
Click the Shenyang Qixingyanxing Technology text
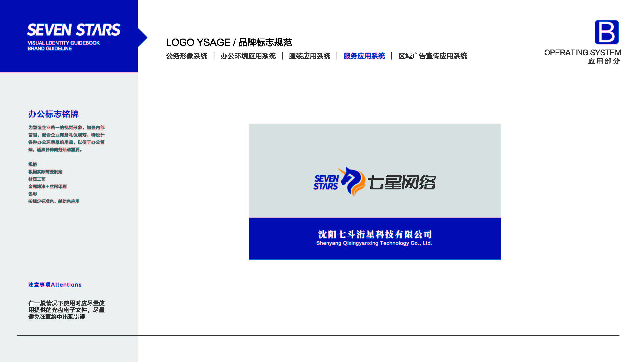click(x=374, y=243)
